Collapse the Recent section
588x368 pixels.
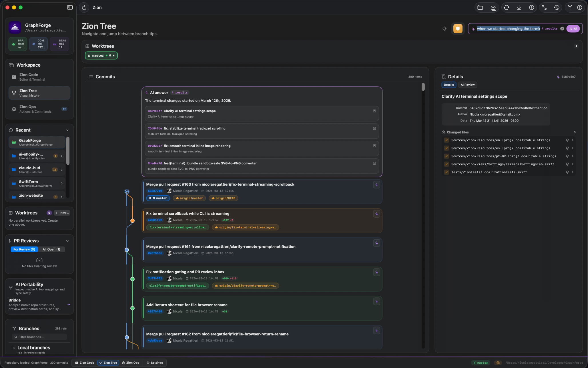[67, 130]
